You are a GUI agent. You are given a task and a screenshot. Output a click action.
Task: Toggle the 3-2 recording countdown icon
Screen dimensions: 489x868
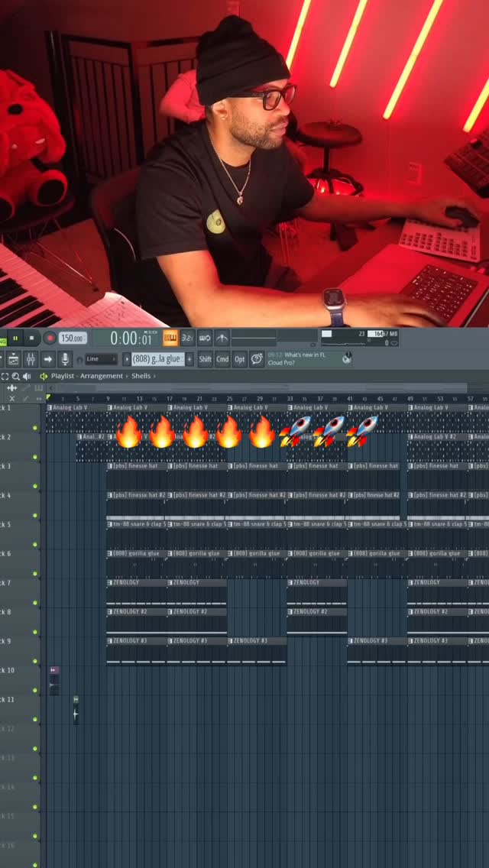188,338
